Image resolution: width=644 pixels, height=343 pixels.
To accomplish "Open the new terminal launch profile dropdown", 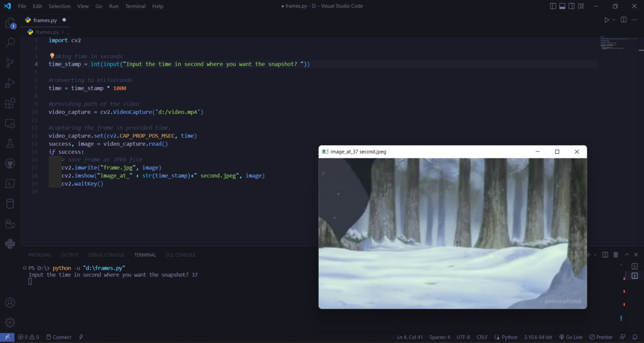I will click(x=595, y=255).
